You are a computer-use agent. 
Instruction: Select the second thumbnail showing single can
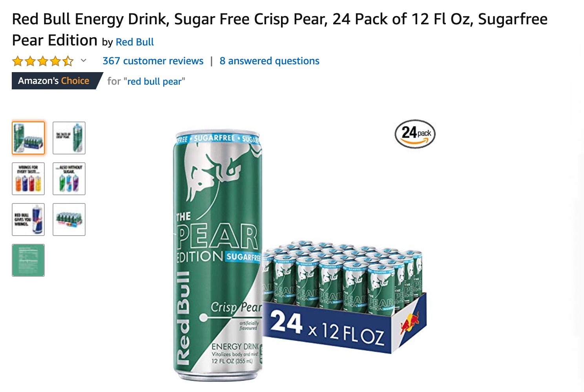[69, 138]
